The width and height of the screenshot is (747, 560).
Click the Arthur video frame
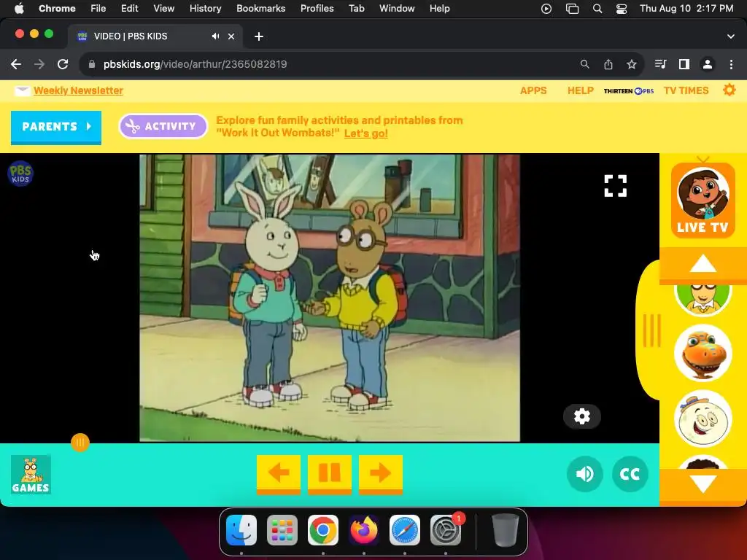click(330, 297)
